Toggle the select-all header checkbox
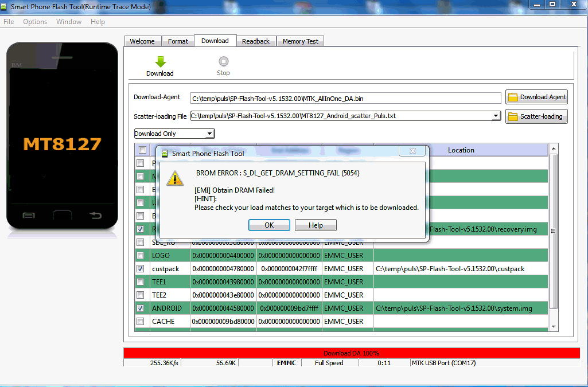Viewport: 588px width, 387px height. click(141, 150)
